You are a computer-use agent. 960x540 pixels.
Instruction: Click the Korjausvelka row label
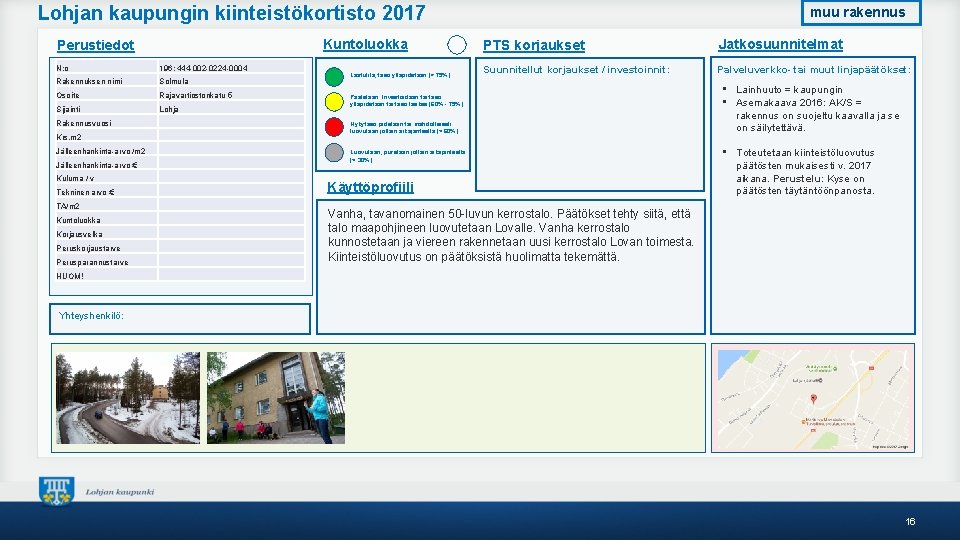80,234
